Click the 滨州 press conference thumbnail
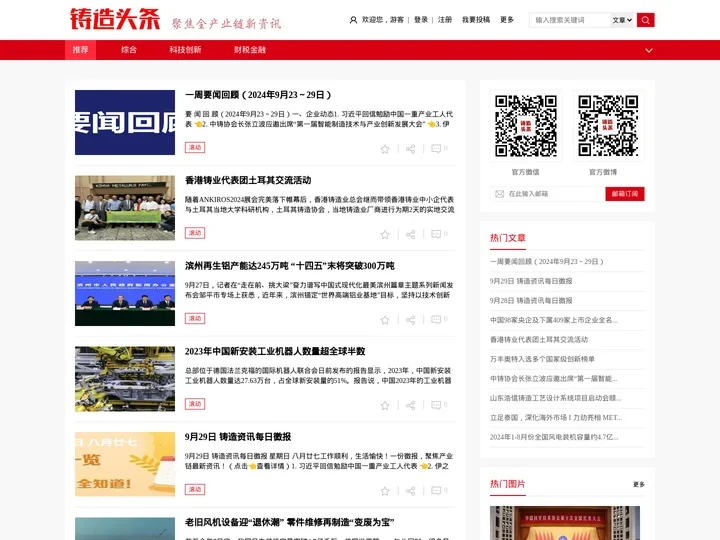This screenshot has height=540, width=720. [125, 293]
